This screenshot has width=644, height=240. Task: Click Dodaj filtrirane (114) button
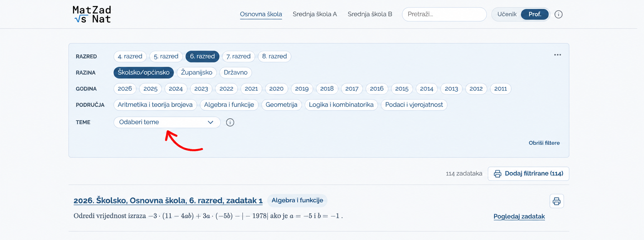click(528, 174)
